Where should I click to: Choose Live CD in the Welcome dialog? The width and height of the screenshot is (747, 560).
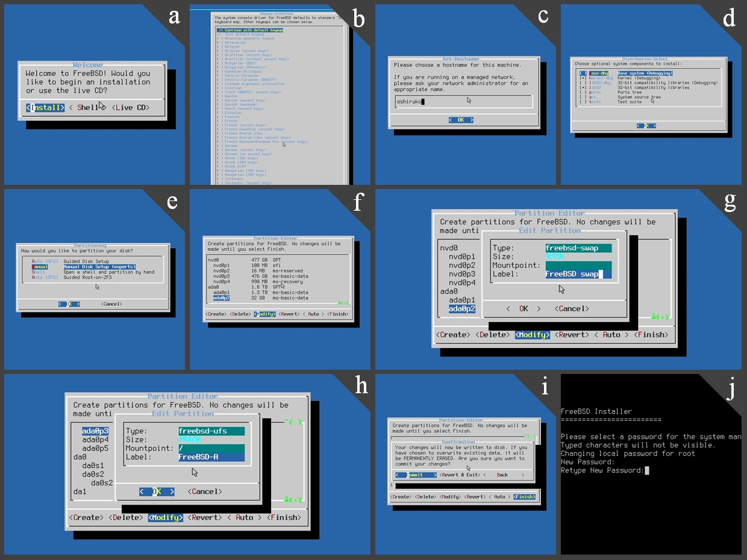click(x=130, y=108)
